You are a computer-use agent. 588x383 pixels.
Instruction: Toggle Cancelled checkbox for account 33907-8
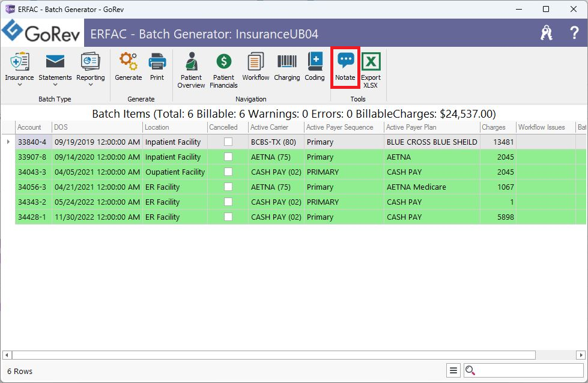click(x=228, y=157)
